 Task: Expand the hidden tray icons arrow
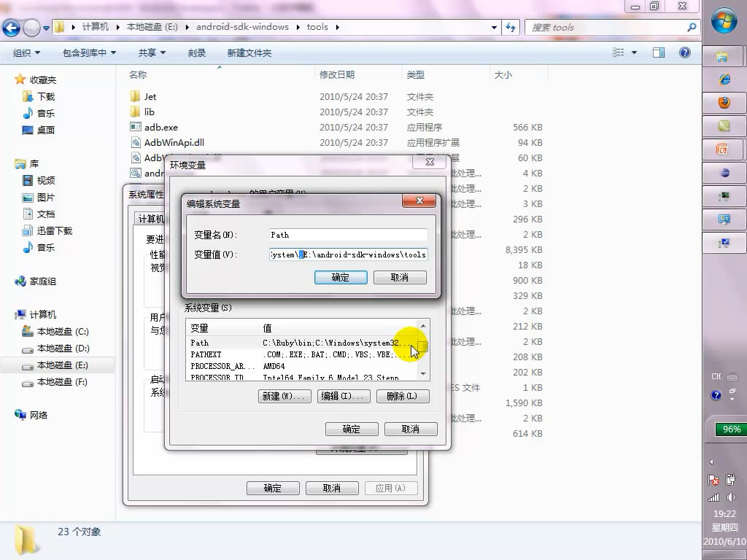[x=711, y=462]
